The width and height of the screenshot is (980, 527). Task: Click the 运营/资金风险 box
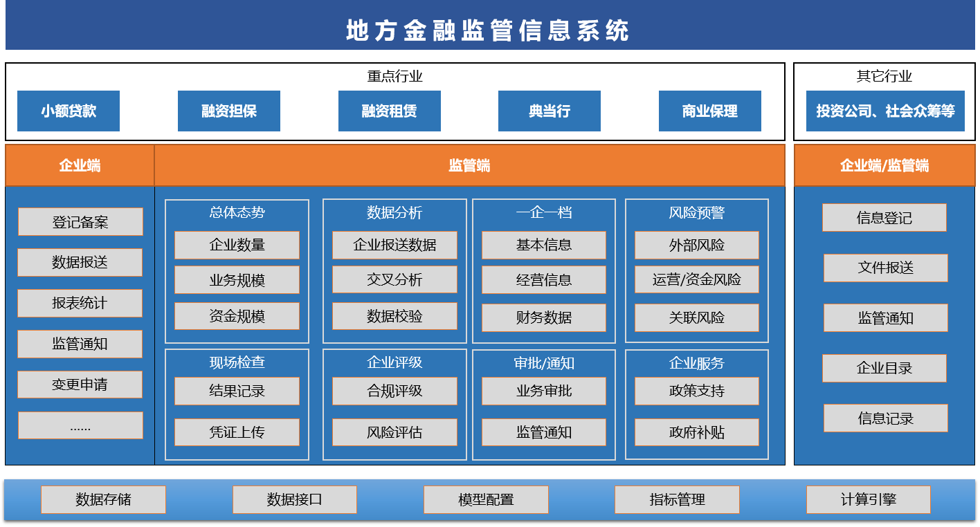point(697,279)
